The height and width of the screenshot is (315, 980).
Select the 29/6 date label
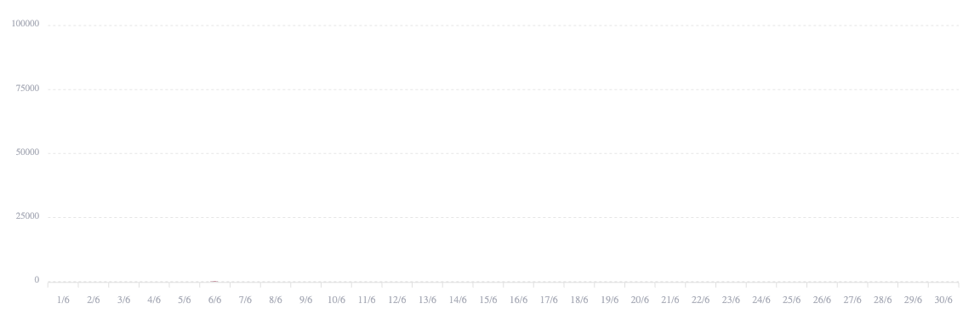pos(913,300)
